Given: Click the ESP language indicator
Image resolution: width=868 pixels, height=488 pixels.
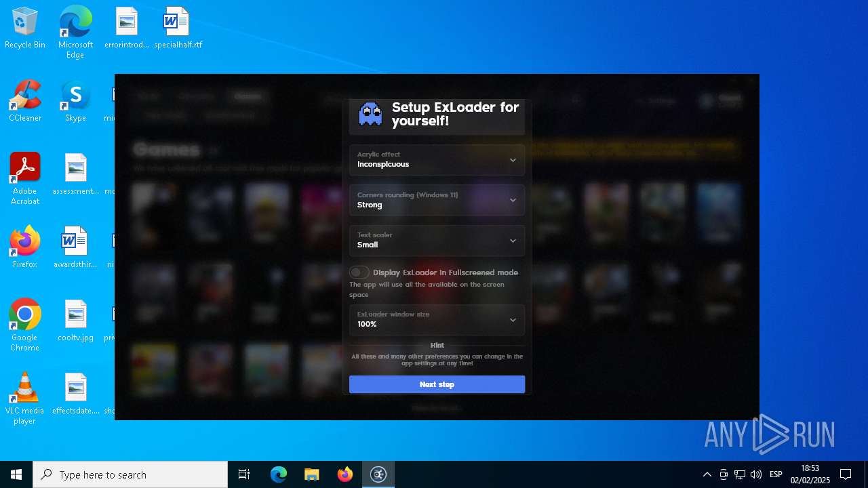Looking at the screenshot, I should 776,474.
